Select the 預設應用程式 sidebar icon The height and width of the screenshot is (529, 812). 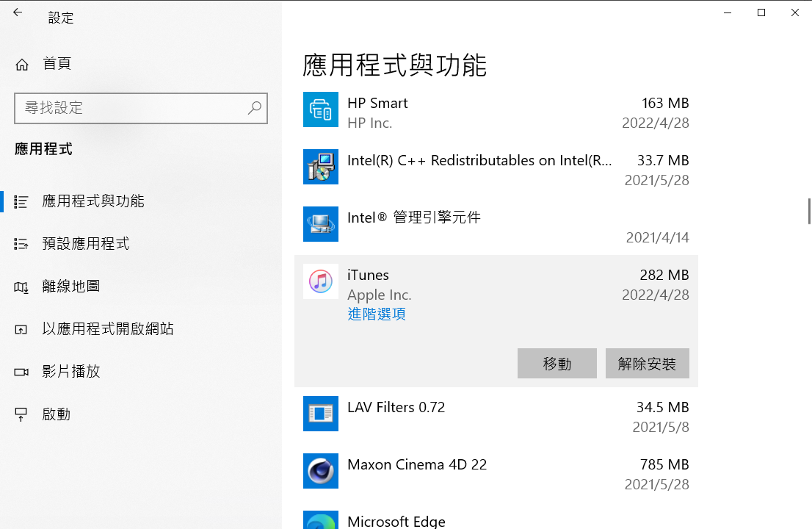pos(21,244)
